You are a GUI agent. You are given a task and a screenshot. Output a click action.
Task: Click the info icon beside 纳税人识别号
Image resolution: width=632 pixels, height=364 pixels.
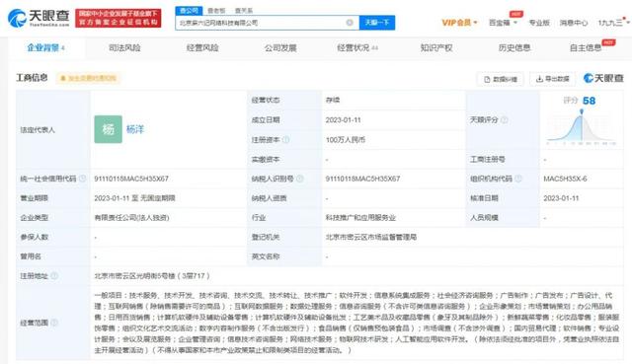coord(299,179)
